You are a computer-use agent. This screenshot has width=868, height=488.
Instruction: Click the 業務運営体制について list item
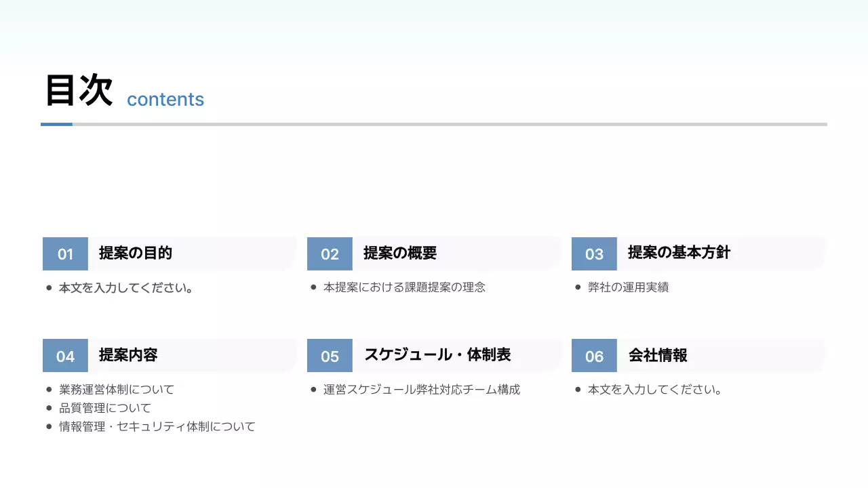pos(115,389)
